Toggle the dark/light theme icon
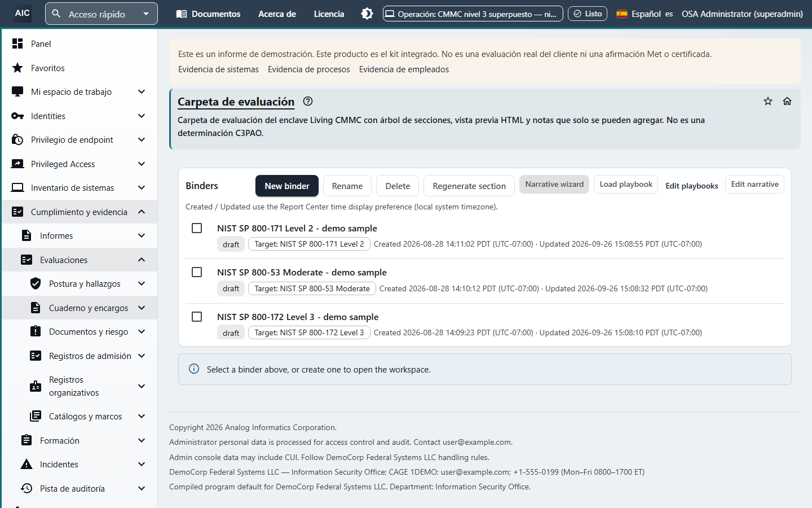This screenshot has height=508, width=812. pyautogui.click(x=367, y=14)
